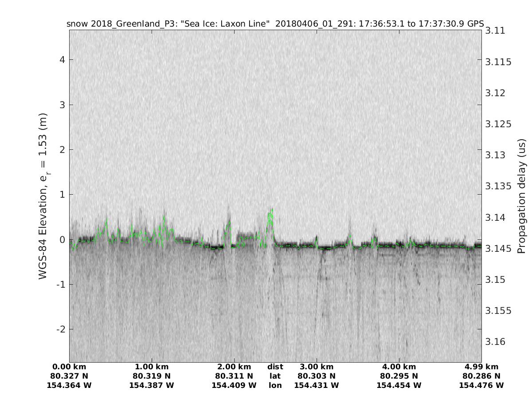
Task: Click the 'lon' legend label below axis
Action: click(275, 385)
